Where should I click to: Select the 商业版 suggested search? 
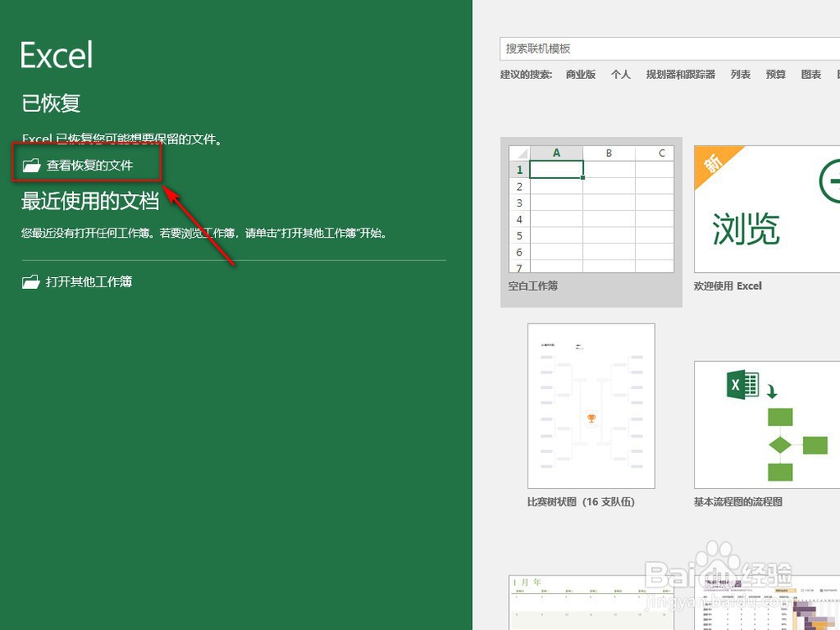pyautogui.click(x=580, y=75)
